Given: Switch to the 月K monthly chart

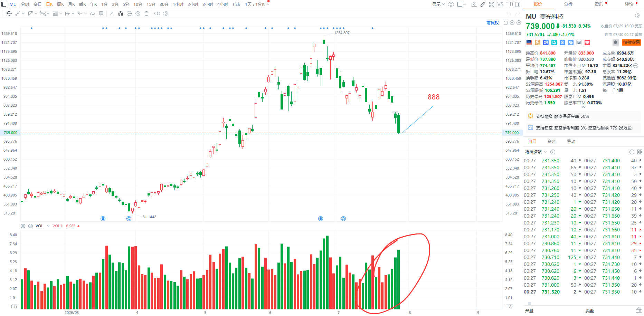Looking at the screenshot, I should (72, 4).
